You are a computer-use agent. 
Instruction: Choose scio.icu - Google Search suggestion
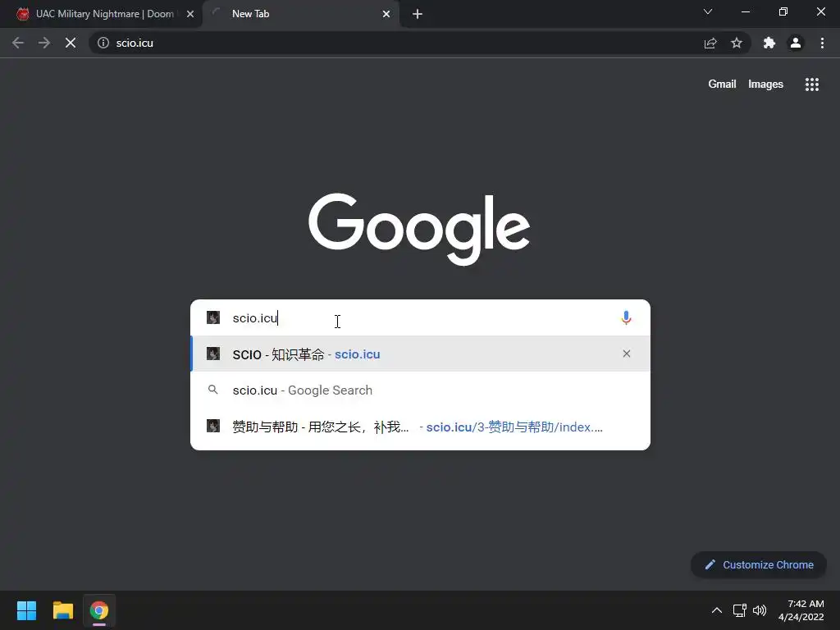421,390
